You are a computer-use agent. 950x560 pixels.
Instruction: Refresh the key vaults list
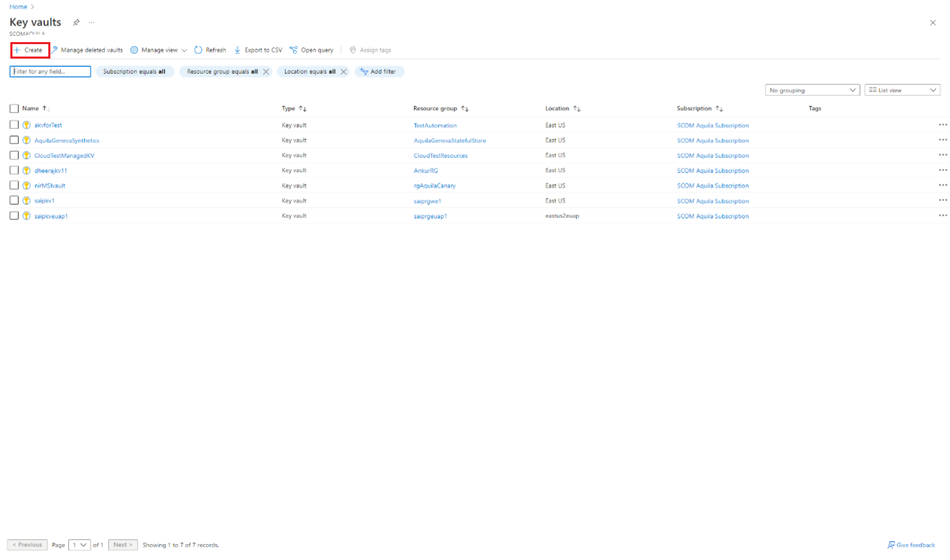click(x=210, y=50)
